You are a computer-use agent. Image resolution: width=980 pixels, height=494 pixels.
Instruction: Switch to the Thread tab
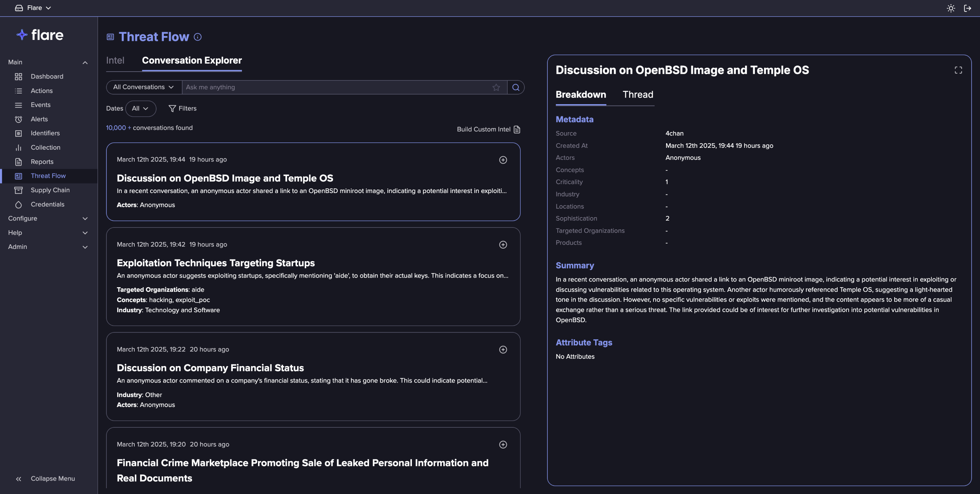pos(638,95)
